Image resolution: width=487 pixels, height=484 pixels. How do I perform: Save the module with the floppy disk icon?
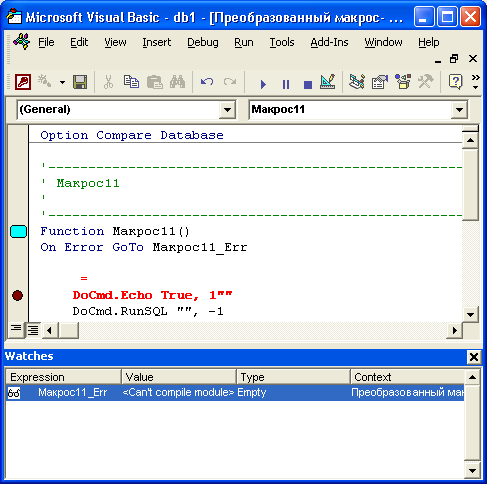click(80, 82)
